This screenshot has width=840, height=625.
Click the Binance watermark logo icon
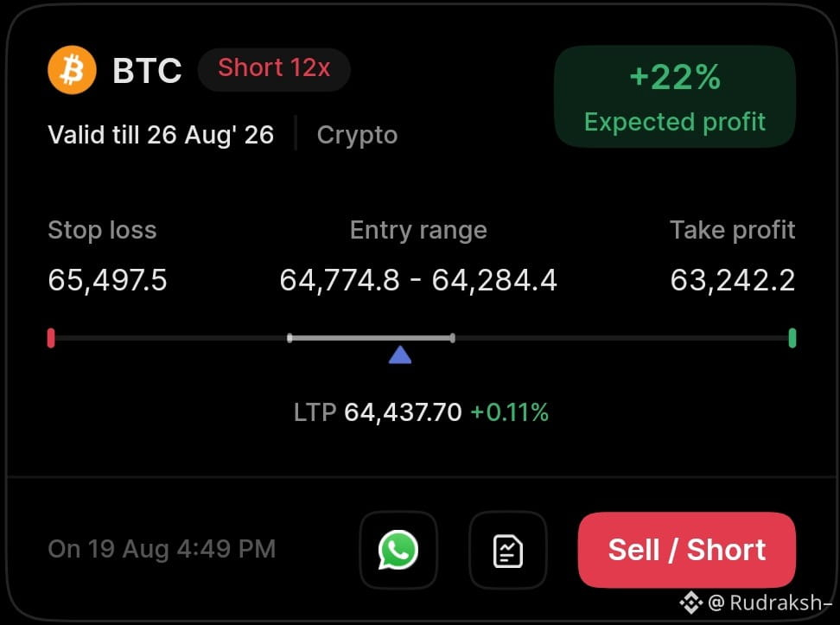tap(691, 603)
